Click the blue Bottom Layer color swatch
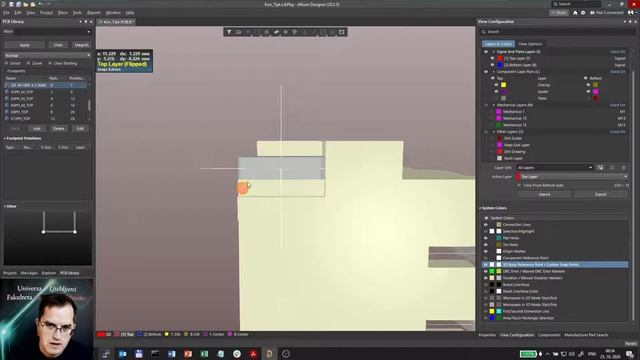This screenshot has height=360, width=640. (500, 65)
